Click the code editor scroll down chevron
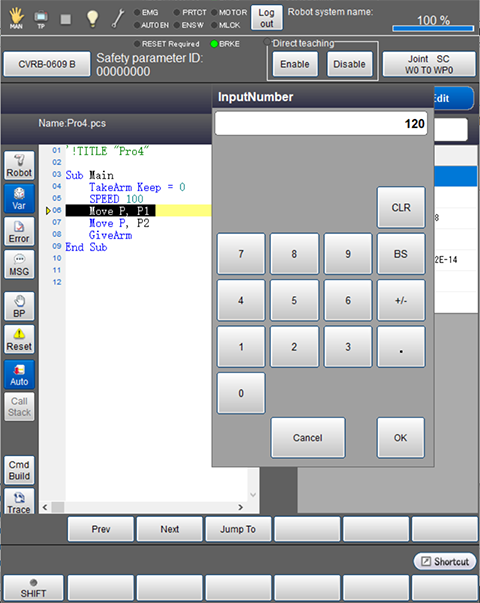Viewport: 480px width, 603px height. tap(253, 495)
